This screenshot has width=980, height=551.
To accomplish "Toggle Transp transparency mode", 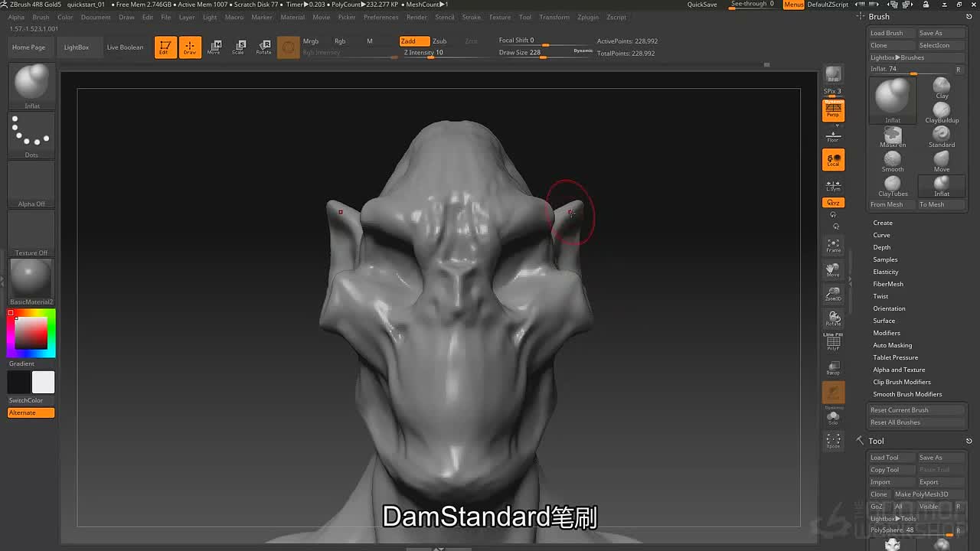I will coord(833,368).
